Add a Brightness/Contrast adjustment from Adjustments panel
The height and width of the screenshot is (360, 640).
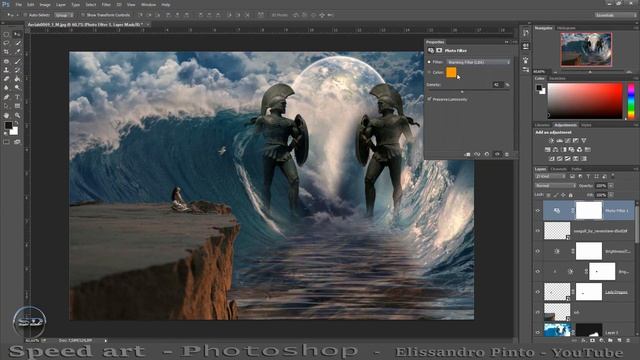[551, 140]
